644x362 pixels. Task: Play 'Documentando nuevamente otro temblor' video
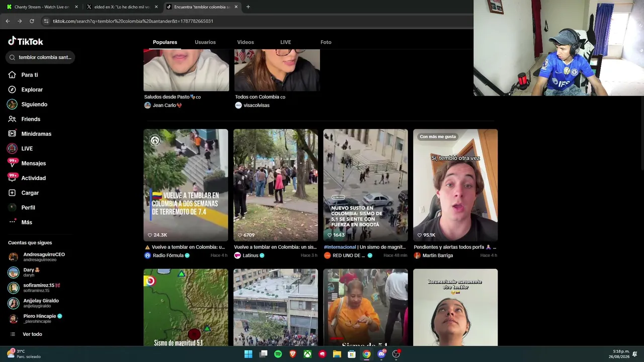click(x=455, y=307)
